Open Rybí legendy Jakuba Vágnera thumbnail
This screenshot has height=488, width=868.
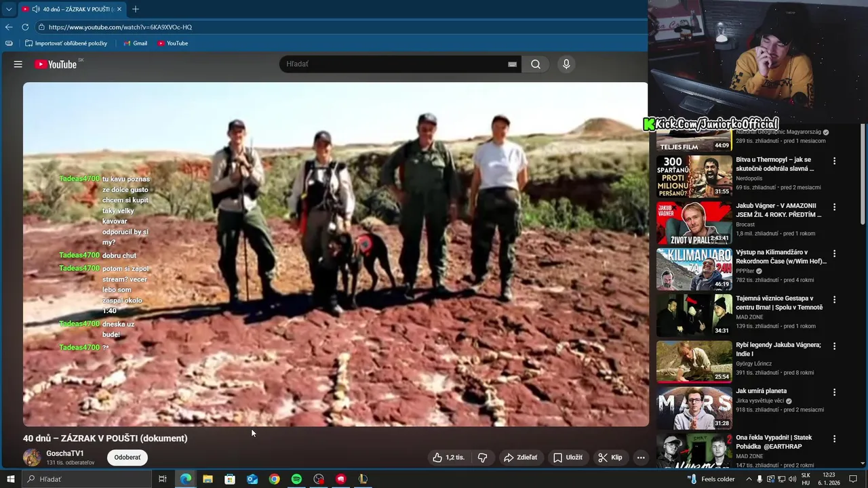tap(694, 362)
